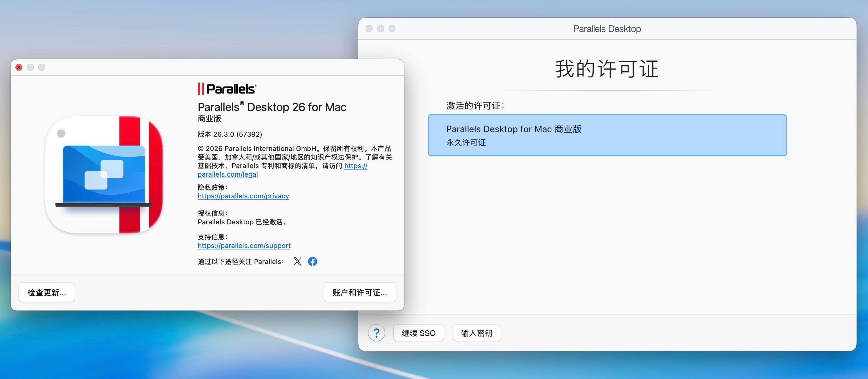This screenshot has width=868, height=379.
Task: Click the license window's gray zoom button
Action: pyautogui.click(x=392, y=29)
